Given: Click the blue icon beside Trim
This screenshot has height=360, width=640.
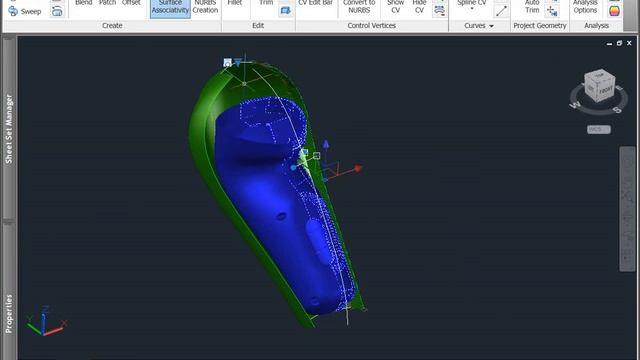Looking at the screenshot, I should [x=285, y=11].
